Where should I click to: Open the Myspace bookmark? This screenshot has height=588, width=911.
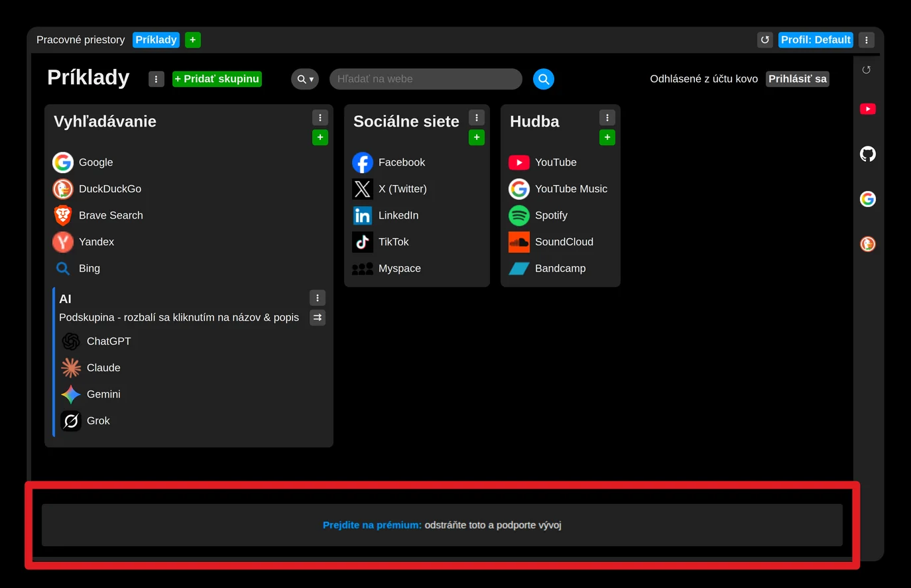click(x=387, y=268)
